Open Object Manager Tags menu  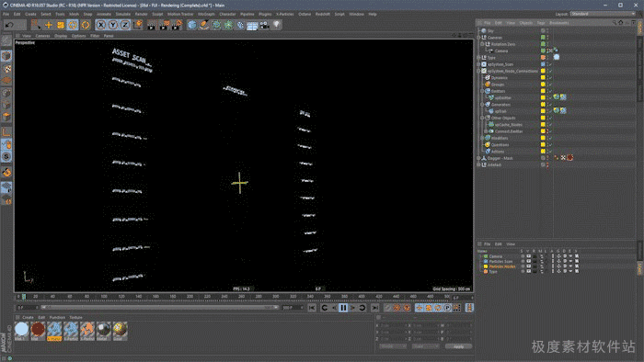pyautogui.click(x=541, y=23)
